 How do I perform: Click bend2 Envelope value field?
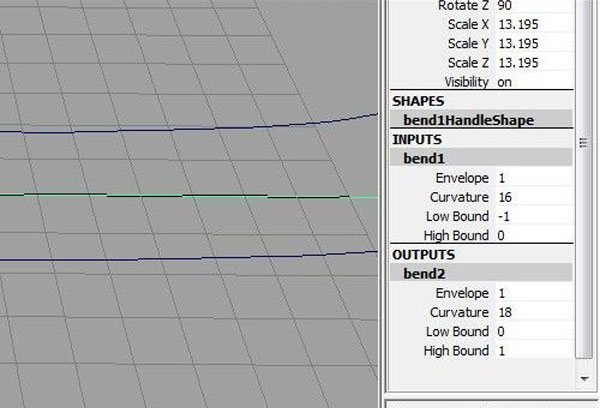(x=534, y=293)
